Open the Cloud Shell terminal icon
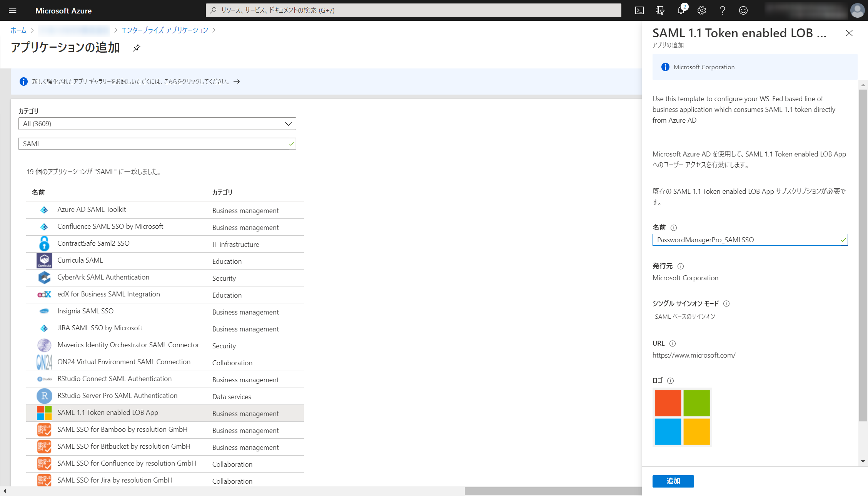The height and width of the screenshot is (496, 868). click(x=639, y=10)
